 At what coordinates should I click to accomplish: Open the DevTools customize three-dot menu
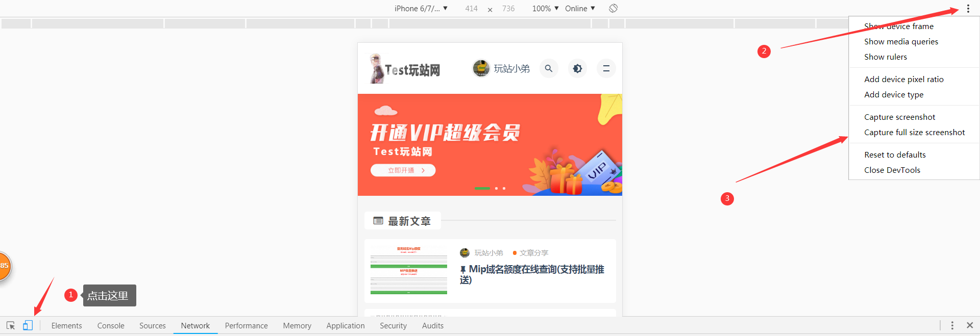point(952,325)
